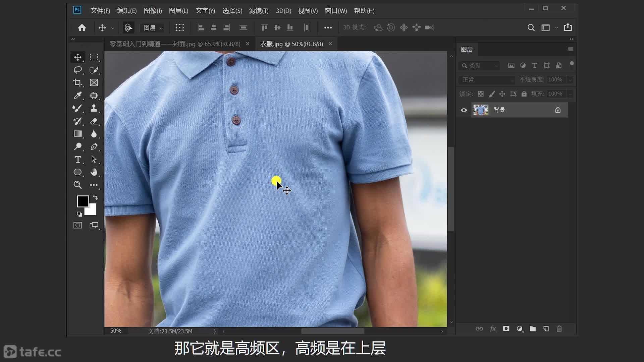
Task: Select the 背景 layer thumbnail
Action: coord(481,110)
